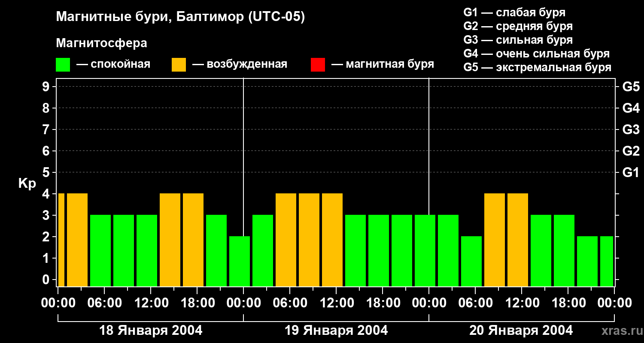Select the line "G3 — сильная буря"
The height and width of the screenshot is (343, 644).
pyautogui.click(x=518, y=40)
